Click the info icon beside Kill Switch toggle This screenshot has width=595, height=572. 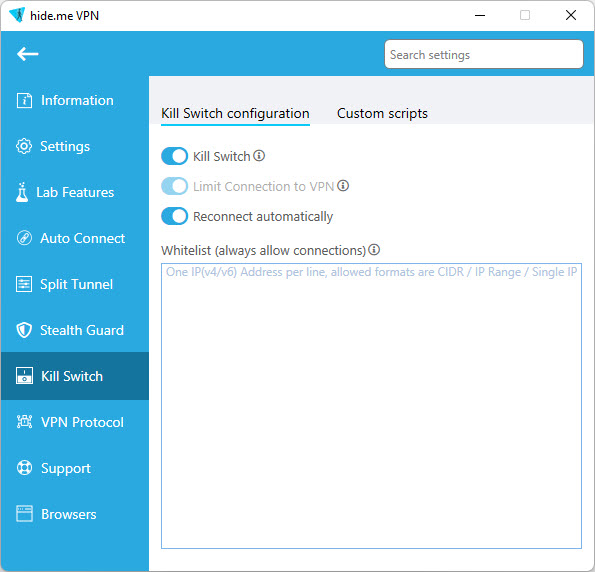pyautogui.click(x=259, y=156)
